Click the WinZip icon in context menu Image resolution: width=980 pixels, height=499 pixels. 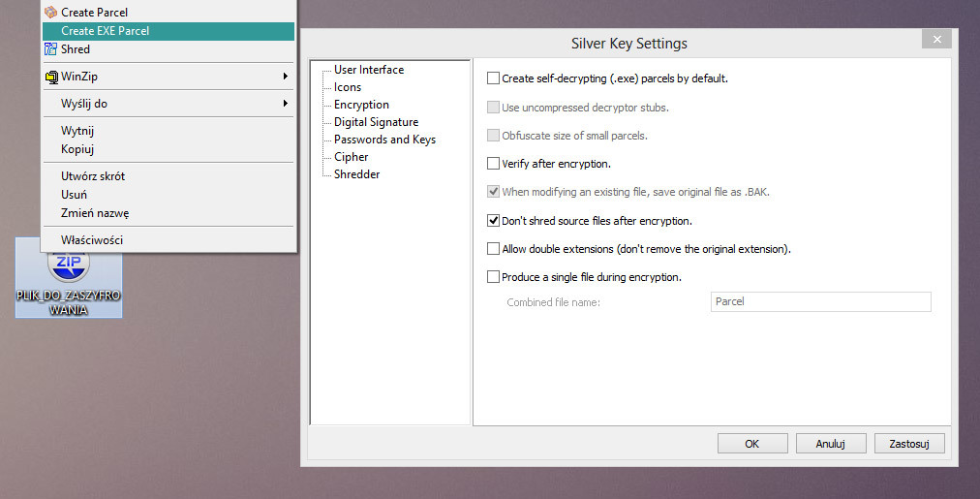[51, 77]
